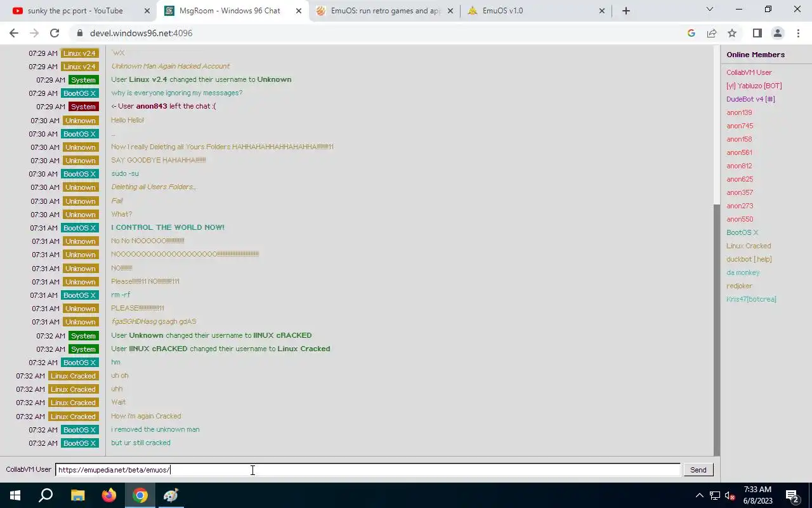Open the Google icon in address bar
The height and width of the screenshot is (508, 812).
(x=691, y=33)
